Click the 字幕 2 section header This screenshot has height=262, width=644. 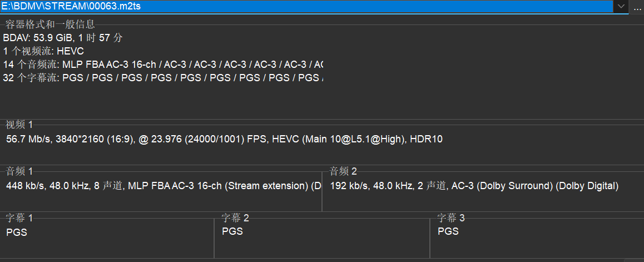tap(235, 218)
